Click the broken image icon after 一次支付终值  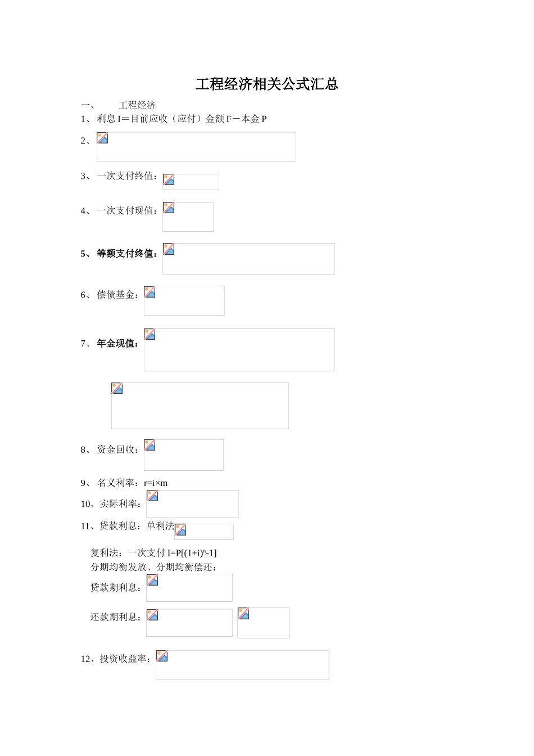click(x=169, y=180)
